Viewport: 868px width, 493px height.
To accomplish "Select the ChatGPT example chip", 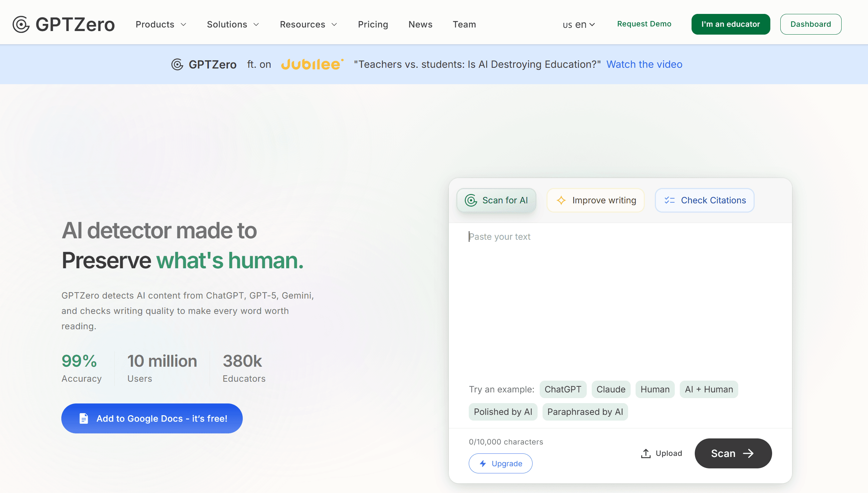I will coord(563,389).
